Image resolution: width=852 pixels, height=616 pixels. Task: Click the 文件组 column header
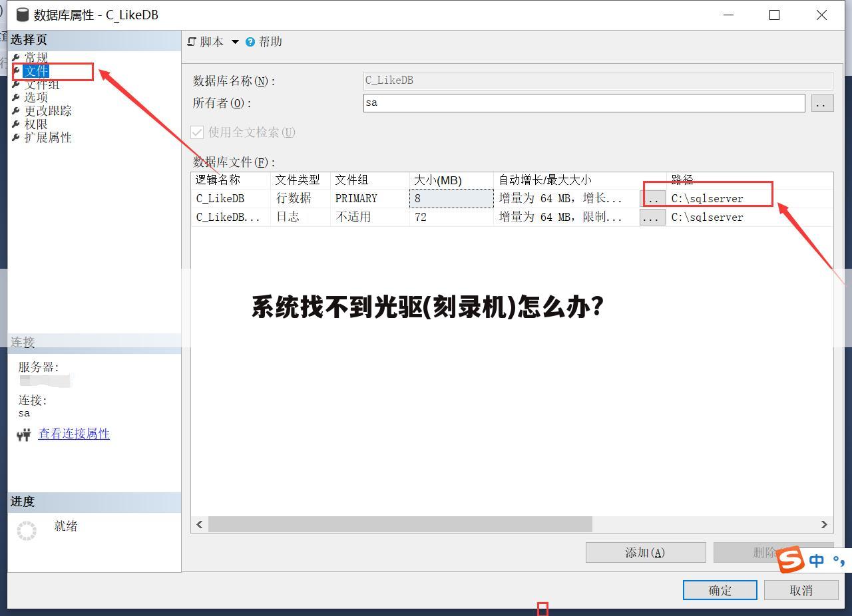pos(369,180)
